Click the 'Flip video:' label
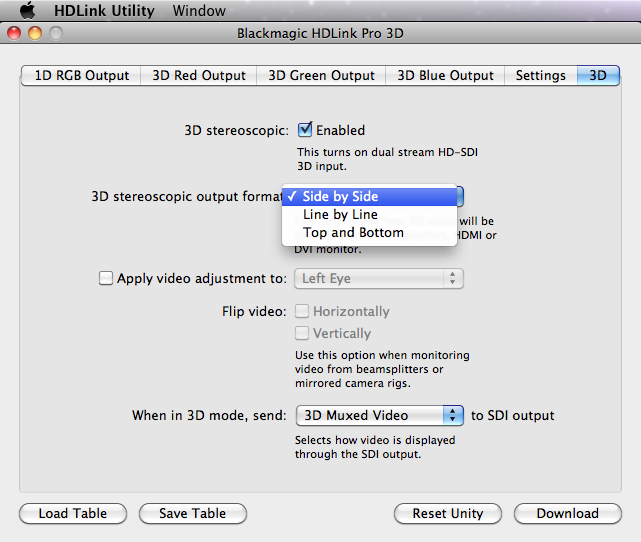 coord(254,312)
